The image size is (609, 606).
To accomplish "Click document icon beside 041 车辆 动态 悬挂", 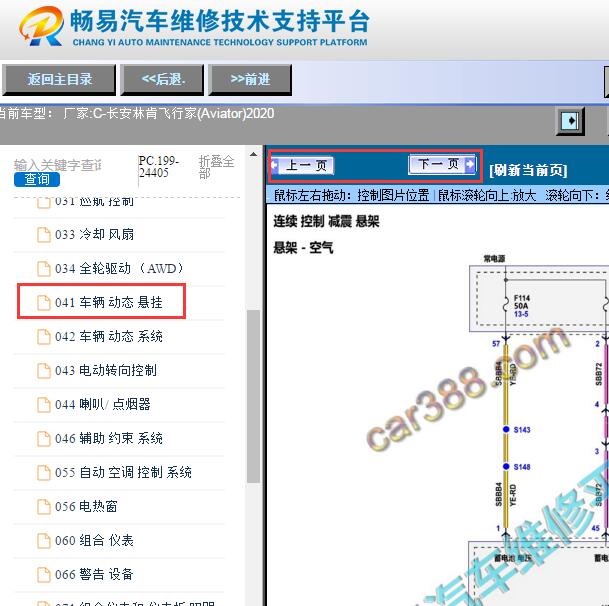I will [44, 303].
